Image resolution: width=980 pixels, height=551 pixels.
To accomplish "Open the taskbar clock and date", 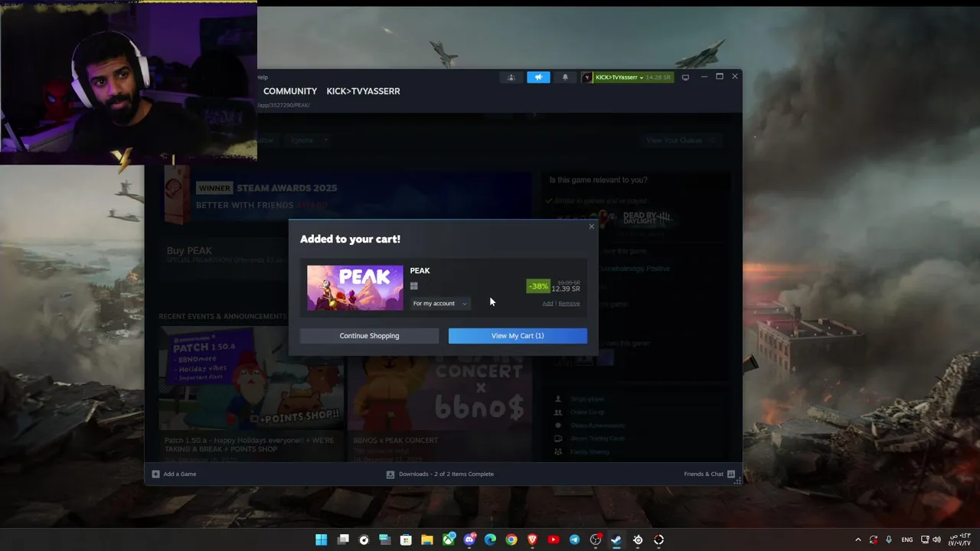I will click(x=960, y=540).
